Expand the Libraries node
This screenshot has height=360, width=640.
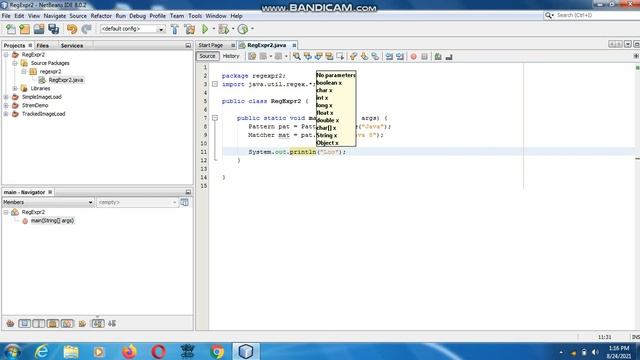click(15, 89)
